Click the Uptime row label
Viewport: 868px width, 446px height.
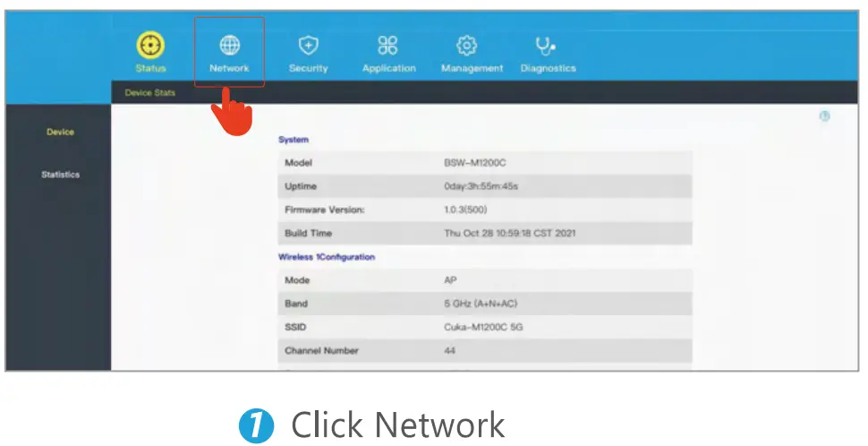coord(301,186)
